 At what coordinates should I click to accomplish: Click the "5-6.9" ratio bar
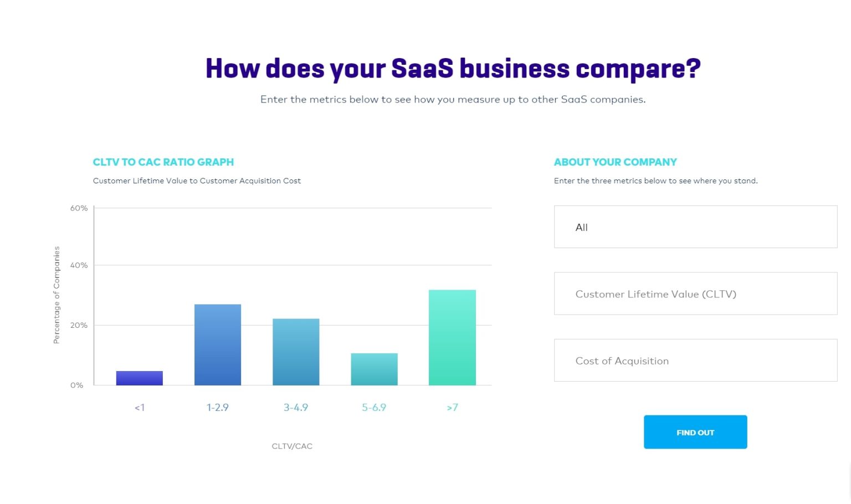tap(374, 369)
